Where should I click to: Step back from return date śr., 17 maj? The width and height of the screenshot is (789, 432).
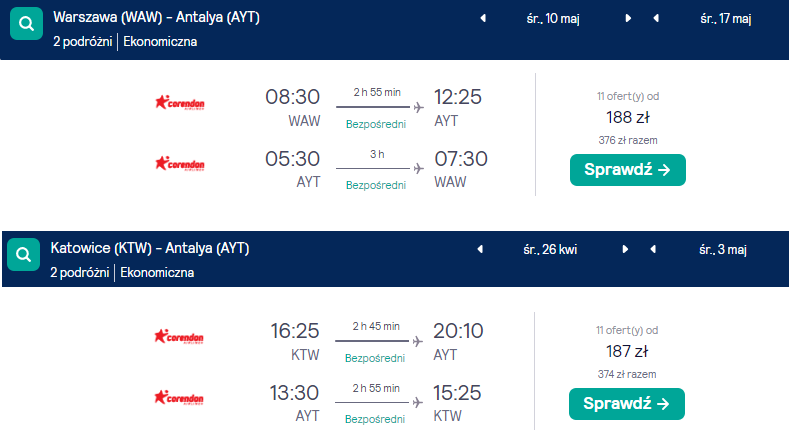(656, 19)
